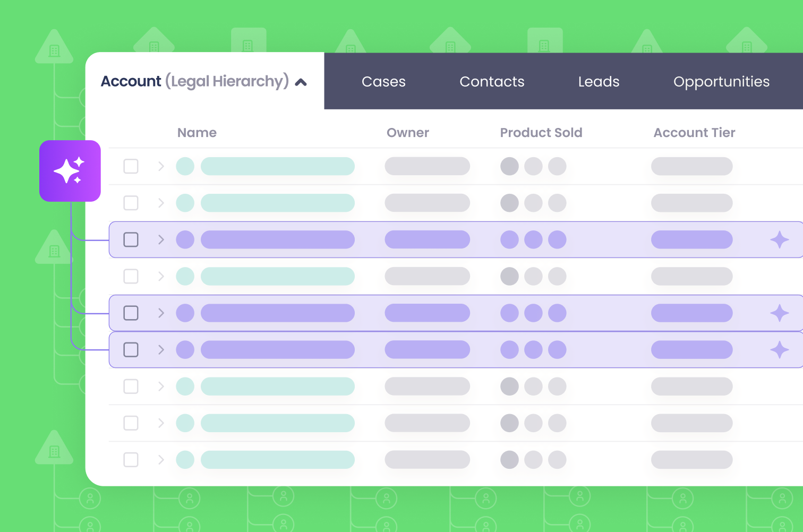Tick checkbox on first purple highlighted row

(131, 240)
